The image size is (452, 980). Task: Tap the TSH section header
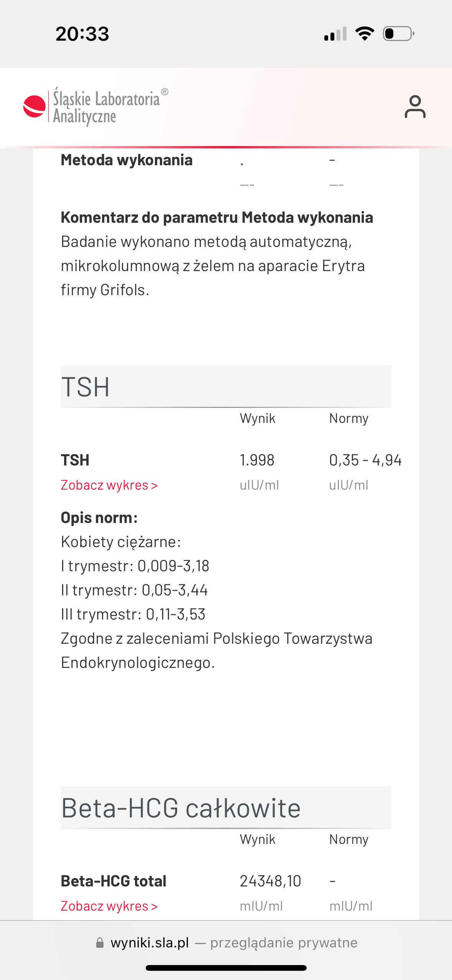(225, 386)
